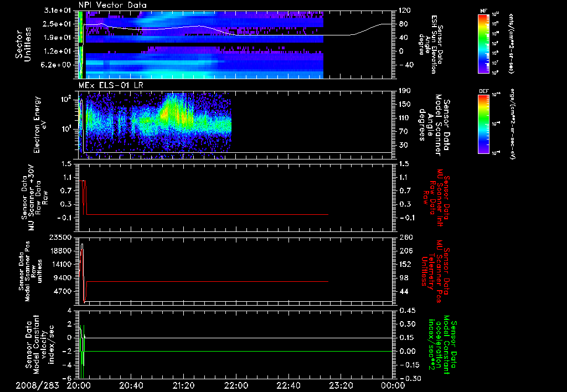
Task: Click the "Electron Energy eV" axis title
Action: point(40,125)
